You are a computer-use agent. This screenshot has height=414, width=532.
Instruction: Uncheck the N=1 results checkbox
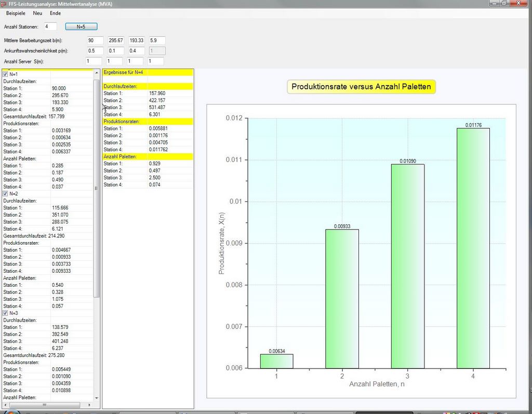(6, 74)
